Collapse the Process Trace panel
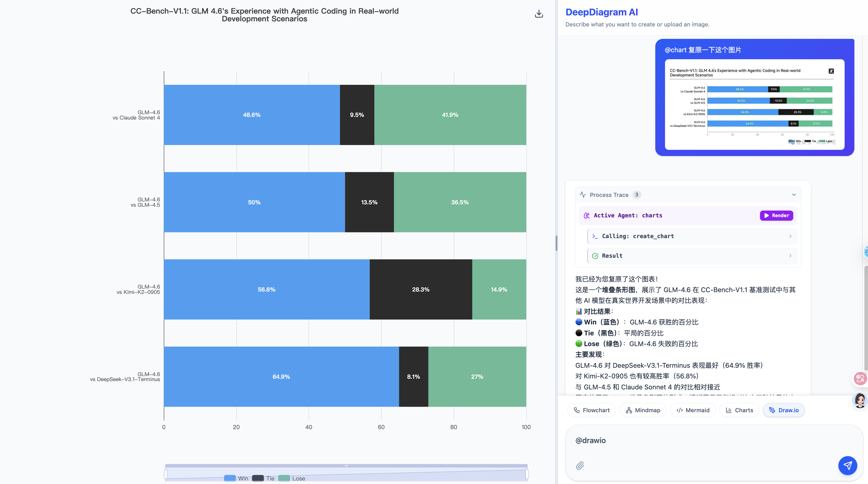This screenshot has width=868, height=484. point(794,195)
